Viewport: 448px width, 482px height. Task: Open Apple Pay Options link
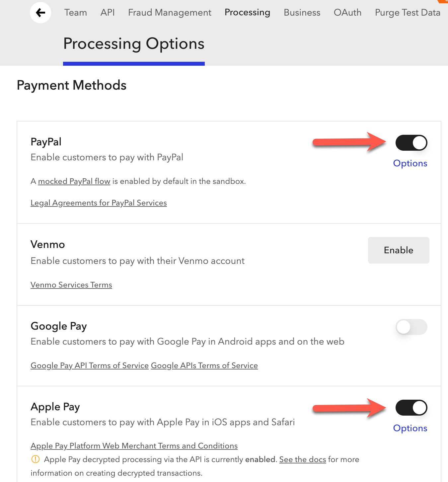tap(410, 428)
